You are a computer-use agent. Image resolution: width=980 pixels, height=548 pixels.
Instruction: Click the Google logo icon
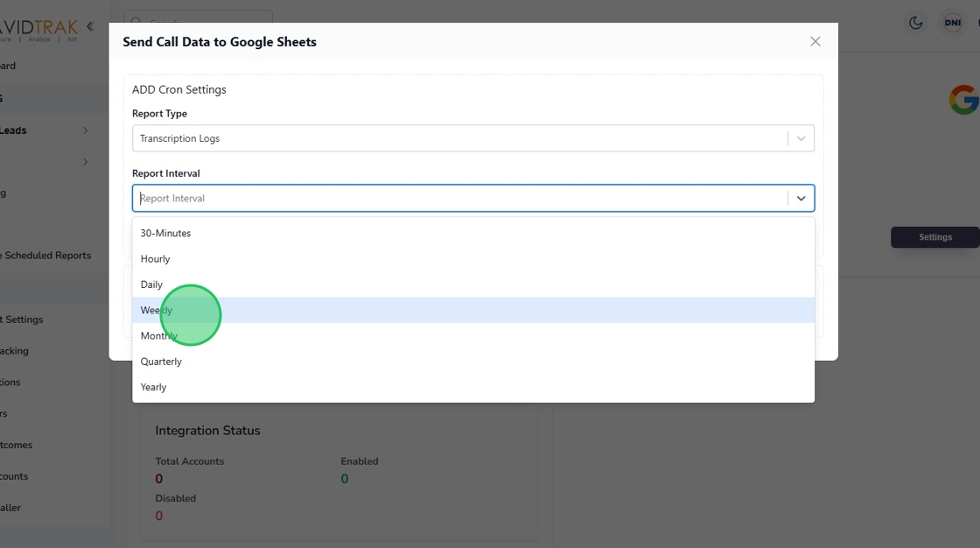(x=964, y=100)
